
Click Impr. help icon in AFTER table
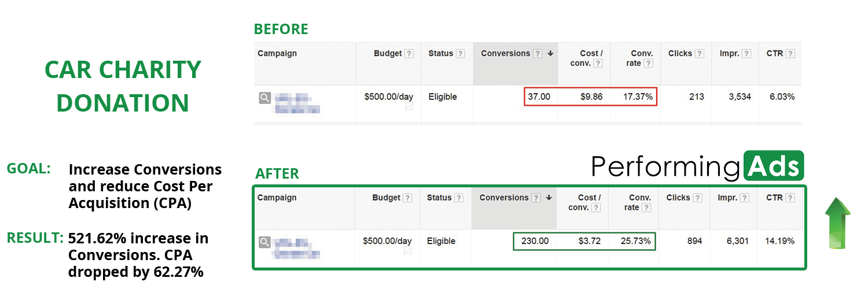pos(745,198)
